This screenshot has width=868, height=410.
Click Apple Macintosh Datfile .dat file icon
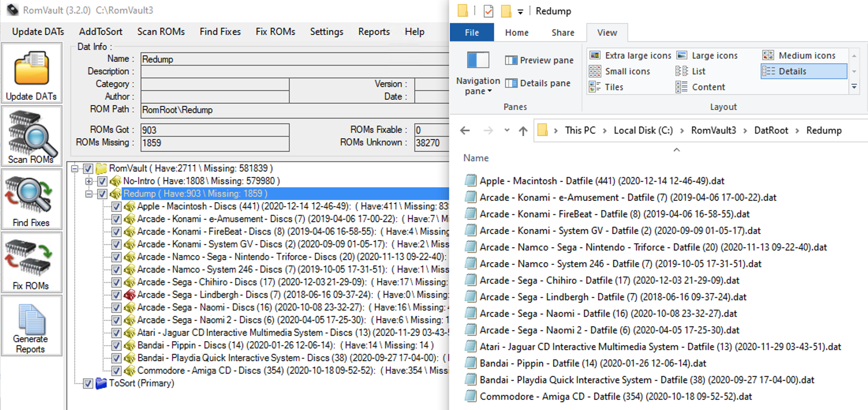(470, 181)
